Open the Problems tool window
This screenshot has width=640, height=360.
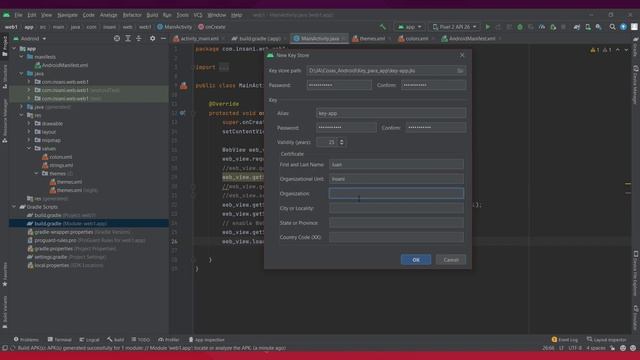coord(26,340)
